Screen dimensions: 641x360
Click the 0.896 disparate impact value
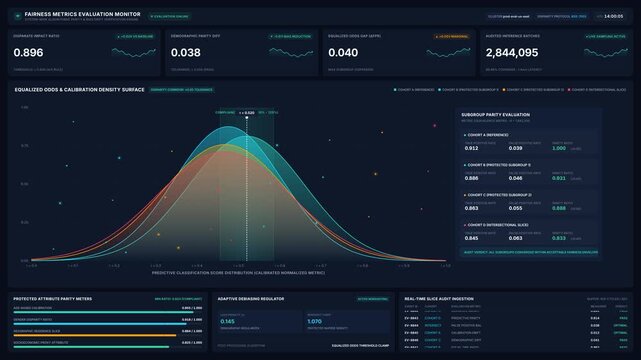click(x=28, y=53)
